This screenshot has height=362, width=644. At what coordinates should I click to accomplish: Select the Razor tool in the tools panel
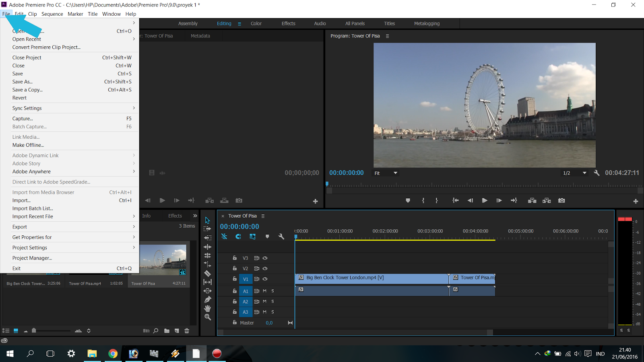(x=207, y=273)
